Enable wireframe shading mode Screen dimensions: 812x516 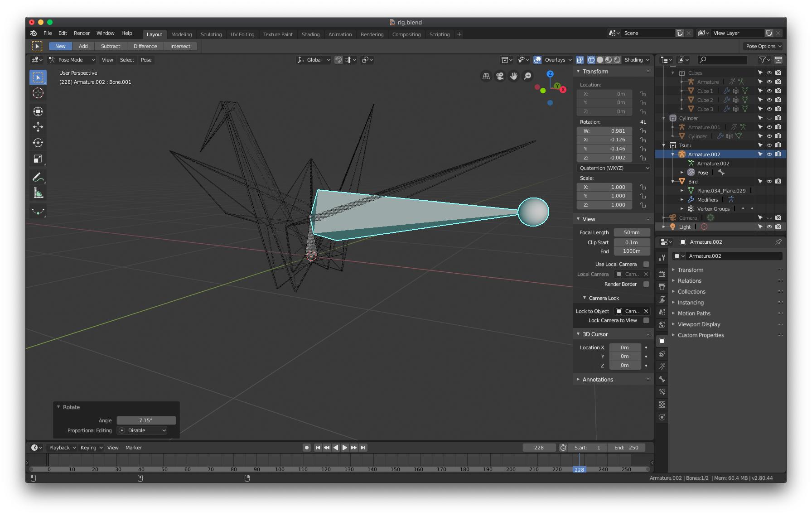coord(591,60)
